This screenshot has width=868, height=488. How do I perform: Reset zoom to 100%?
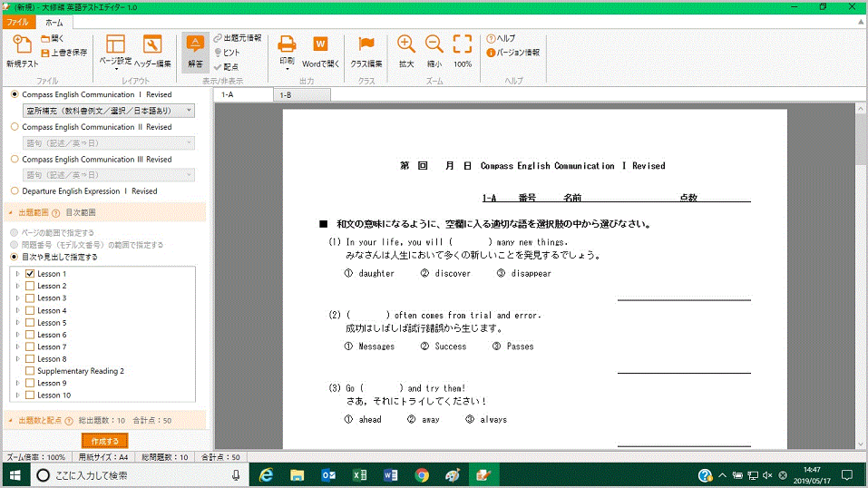pos(463,51)
